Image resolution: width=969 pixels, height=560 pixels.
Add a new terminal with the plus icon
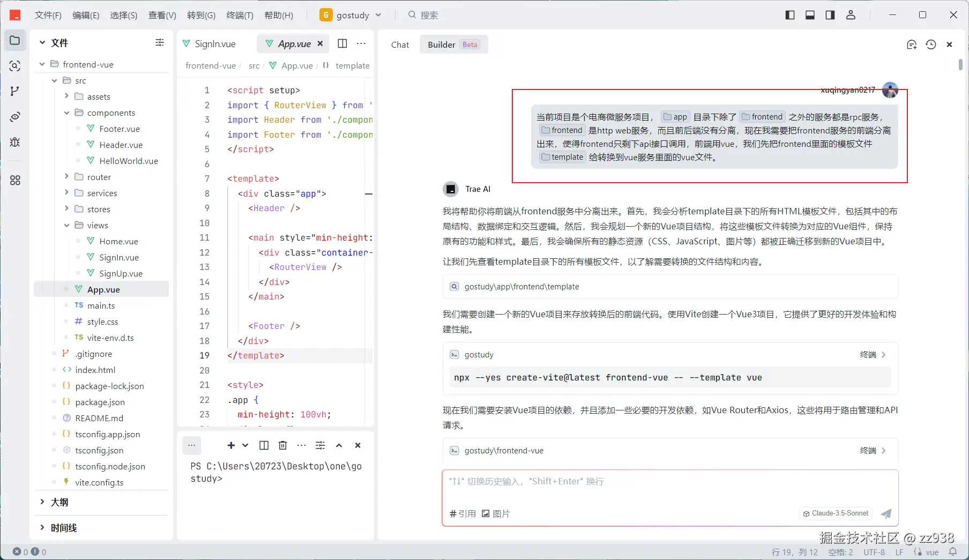point(231,445)
